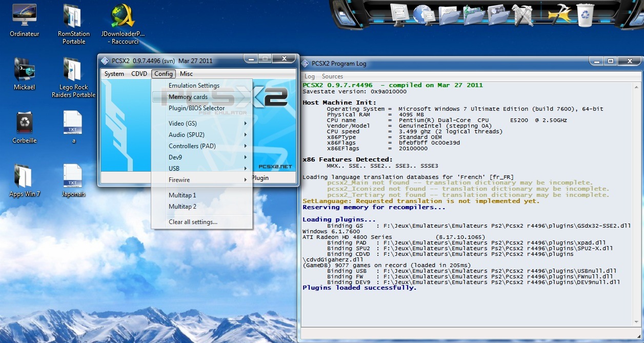Expand the Audio (SPU2) submenu
644x343 pixels.
pyautogui.click(x=202, y=135)
